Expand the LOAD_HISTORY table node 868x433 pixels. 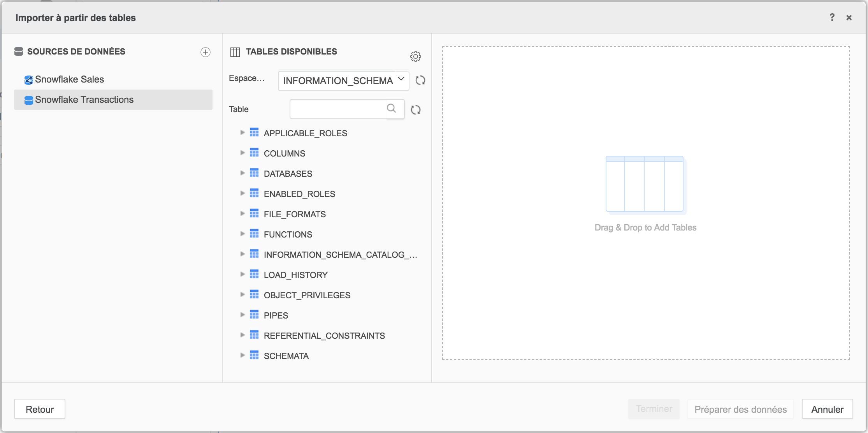(x=242, y=275)
